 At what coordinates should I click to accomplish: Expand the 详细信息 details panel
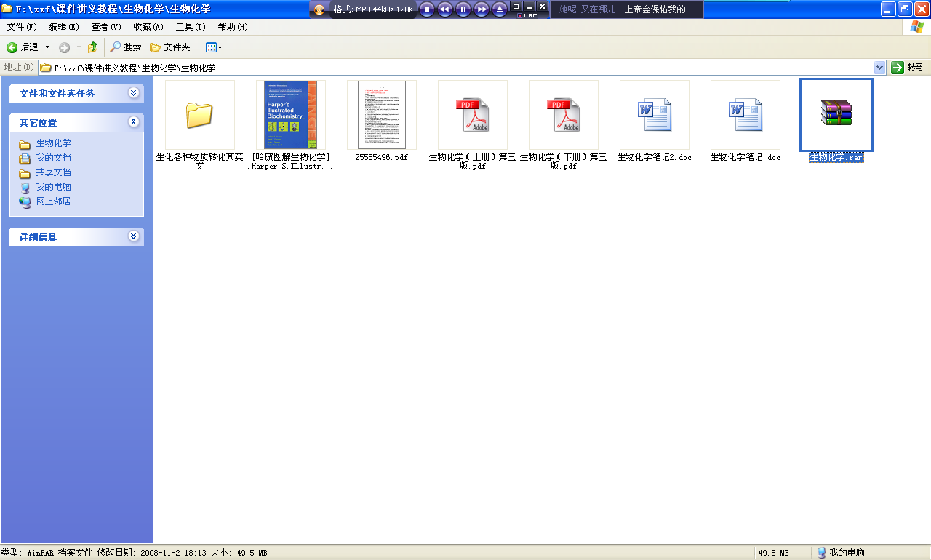133,236
